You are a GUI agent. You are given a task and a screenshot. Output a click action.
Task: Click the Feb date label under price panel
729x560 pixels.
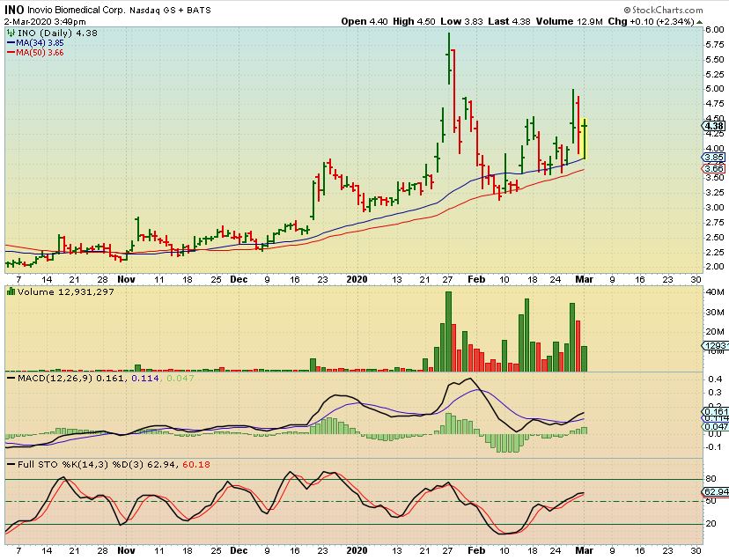(x=476, y=279)
